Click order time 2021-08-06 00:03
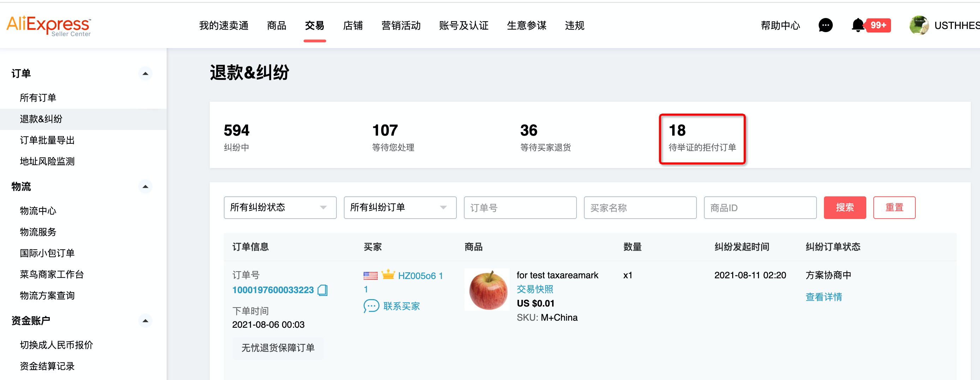Screen dimensions: 980x380 tap(268, 325)
